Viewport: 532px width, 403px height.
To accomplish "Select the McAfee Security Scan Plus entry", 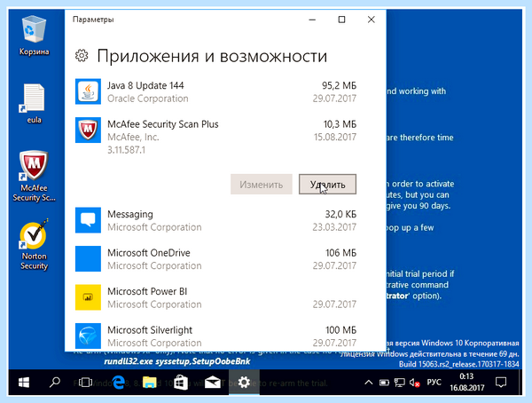I will [215, 157].
